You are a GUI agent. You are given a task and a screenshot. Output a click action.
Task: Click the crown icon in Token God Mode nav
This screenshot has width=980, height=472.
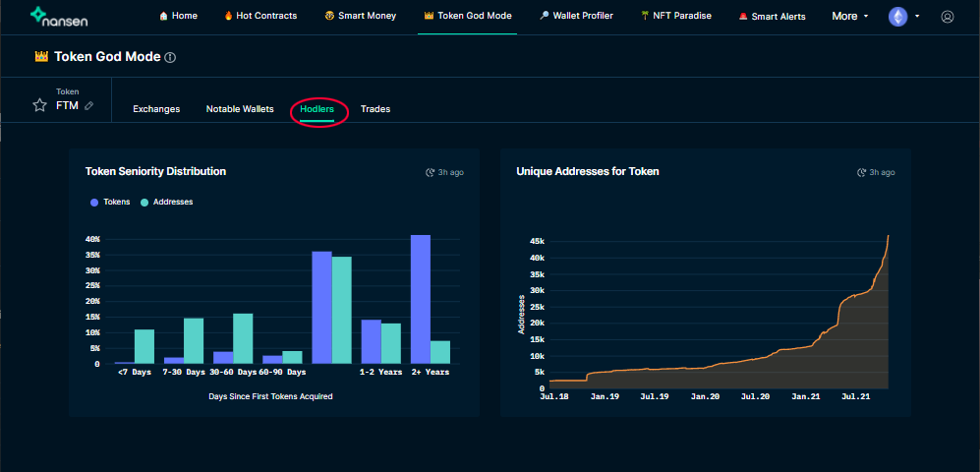coord(429,16)
